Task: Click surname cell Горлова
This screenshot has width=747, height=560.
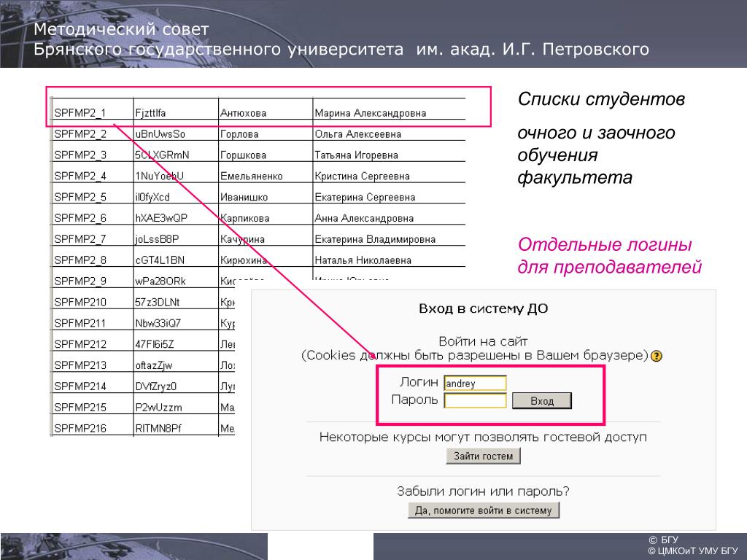Action: pyautogui.click(x=266, y=130)
